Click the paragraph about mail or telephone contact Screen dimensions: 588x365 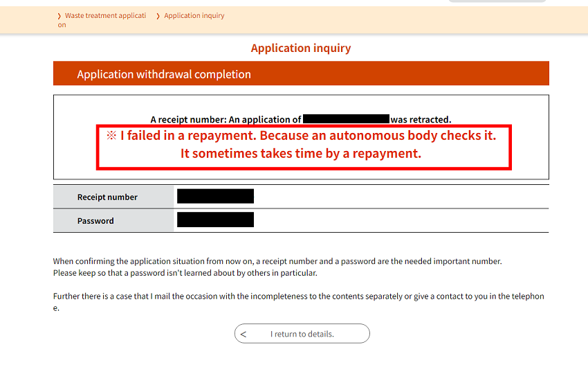pos(299,302)
